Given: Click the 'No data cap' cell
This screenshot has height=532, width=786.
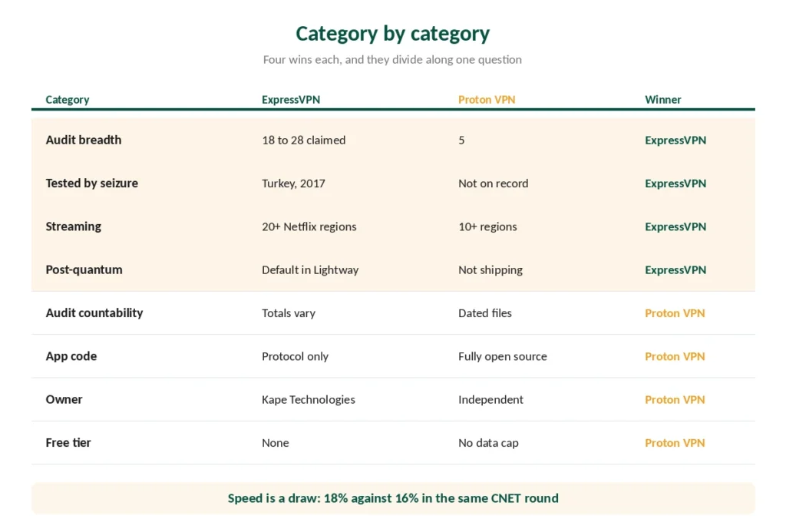Looking at the screenshot, I should [488, 443].
